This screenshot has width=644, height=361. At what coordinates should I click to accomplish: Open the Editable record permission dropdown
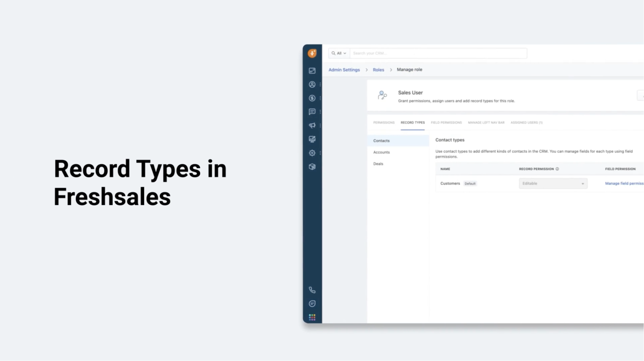(553, 183)
